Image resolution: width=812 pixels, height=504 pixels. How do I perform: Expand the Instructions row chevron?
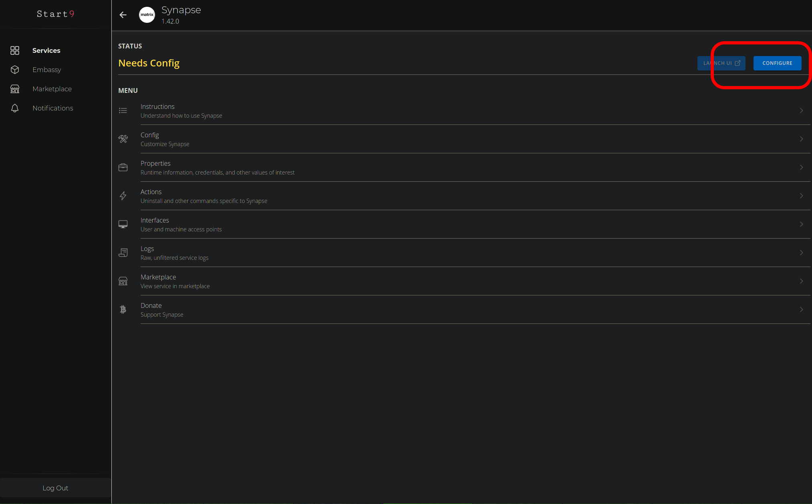click(801, 110)
